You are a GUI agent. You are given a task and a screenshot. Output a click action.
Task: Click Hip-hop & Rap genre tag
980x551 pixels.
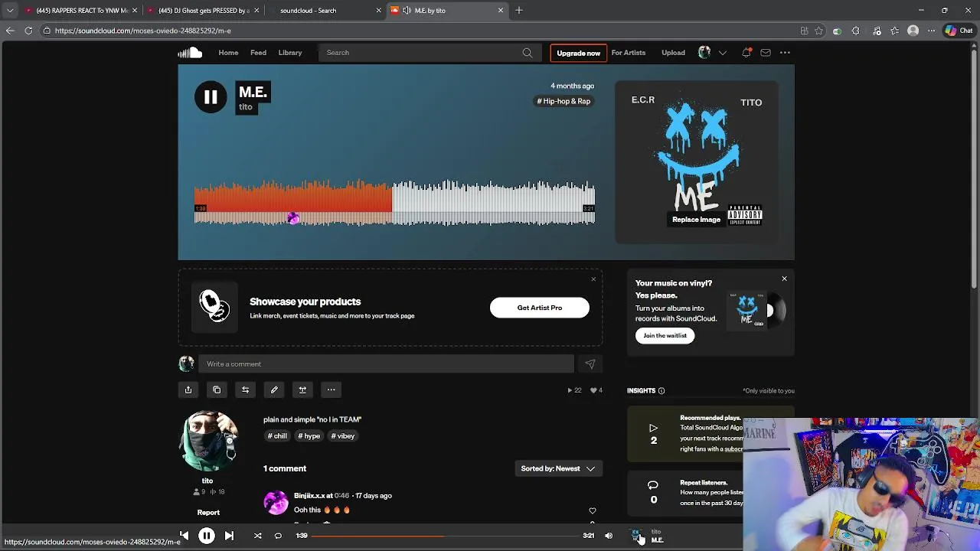click(564, 101)
